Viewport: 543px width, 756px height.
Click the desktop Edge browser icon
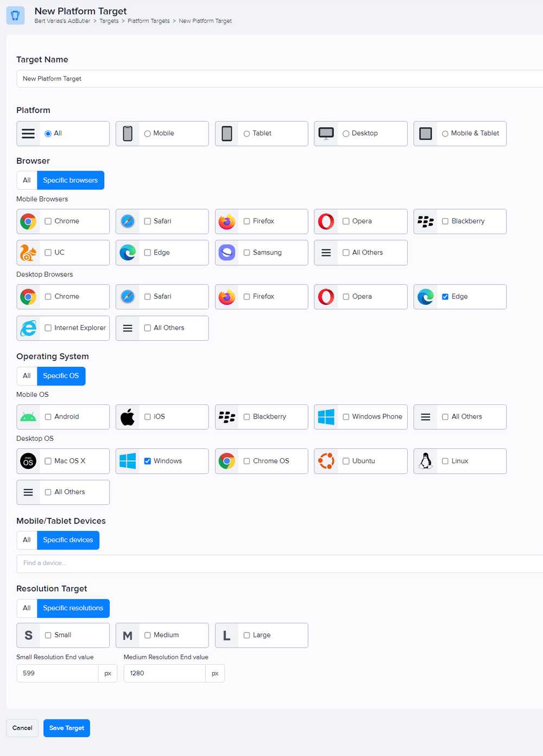[x=426, y=297]
